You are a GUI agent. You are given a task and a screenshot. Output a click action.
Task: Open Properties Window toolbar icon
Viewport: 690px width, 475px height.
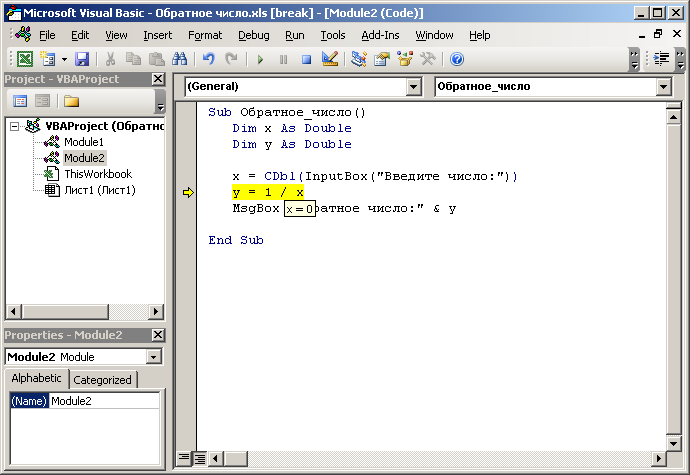click(x=382, y=59)
